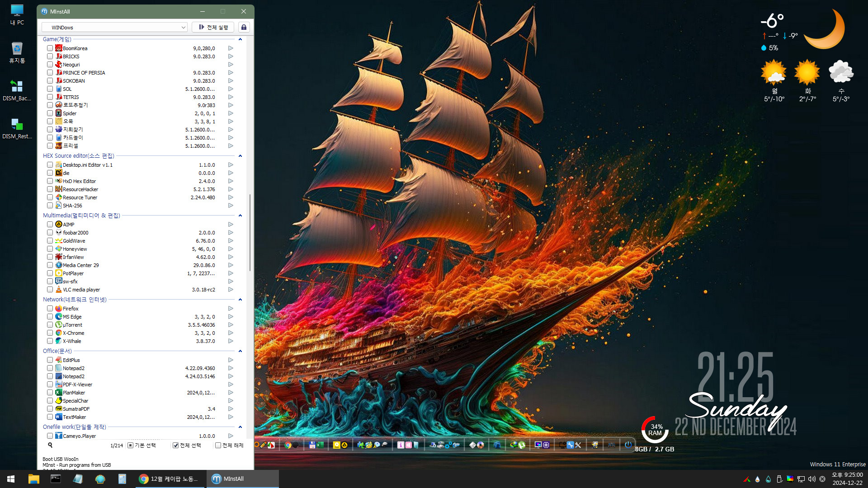Select the Resource Tuner entry

(x=80, y=197)
